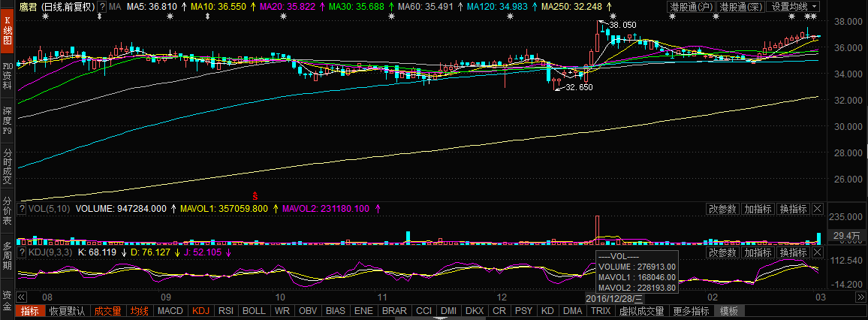The height and width of the screenshot is (320, 868).
Task: Click the up-down arrow marker near MA label
Action: click(x=99, y=17)
